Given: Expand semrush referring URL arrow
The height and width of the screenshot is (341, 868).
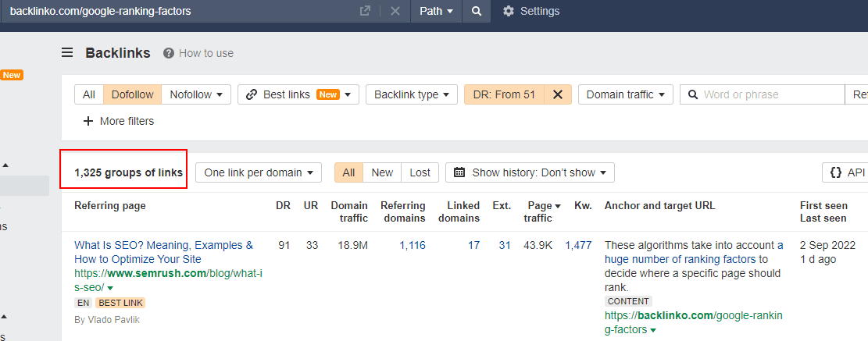Looking at the screenshot, I should click(110, 288).
